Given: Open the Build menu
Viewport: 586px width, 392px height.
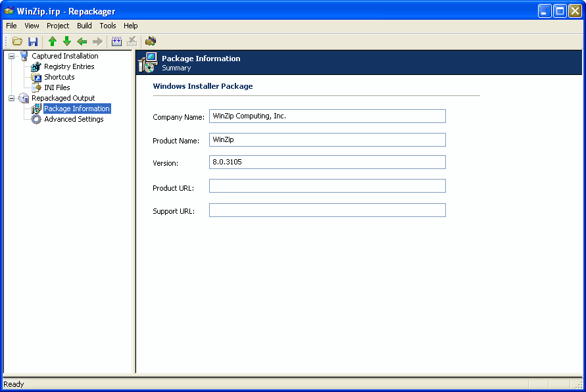Looking at the screenshot, I should [84, 26].
